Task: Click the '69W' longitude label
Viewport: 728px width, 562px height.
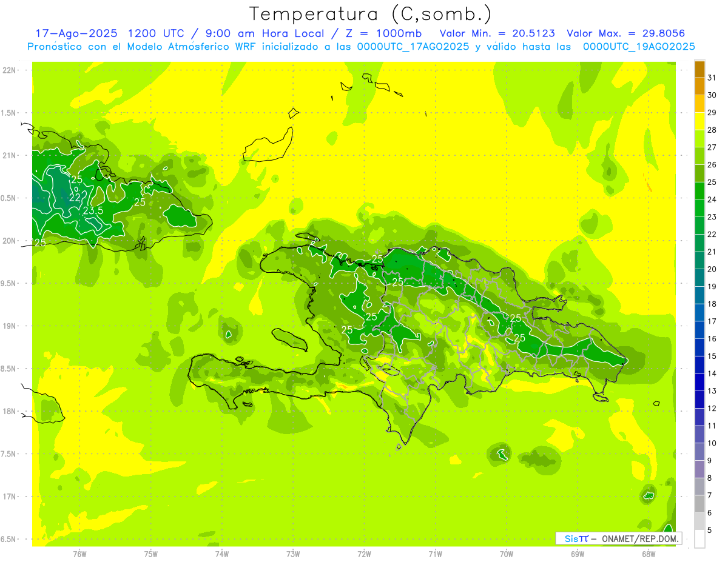Action: coord(578,554)
